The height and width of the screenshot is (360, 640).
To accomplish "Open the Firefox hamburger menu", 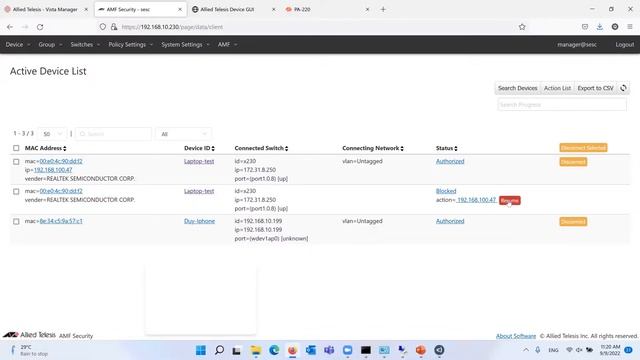I will [630, 27].
